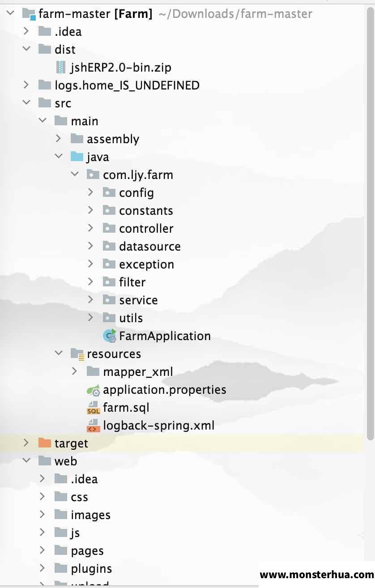Image resolution: width=375 pixels, height=588 pixels.
Task: Click the jshERP2.0-bin.zip archive icon
Action: pyautogui.click(x=61, y=68)
